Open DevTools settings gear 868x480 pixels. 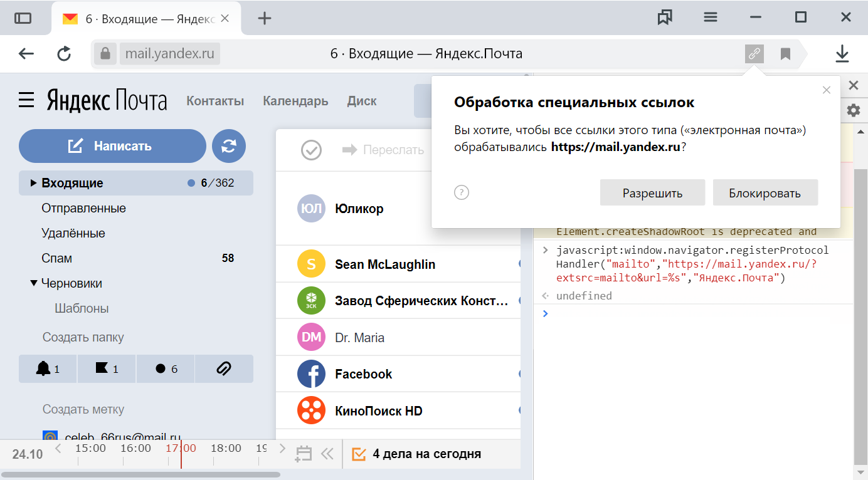854,111
